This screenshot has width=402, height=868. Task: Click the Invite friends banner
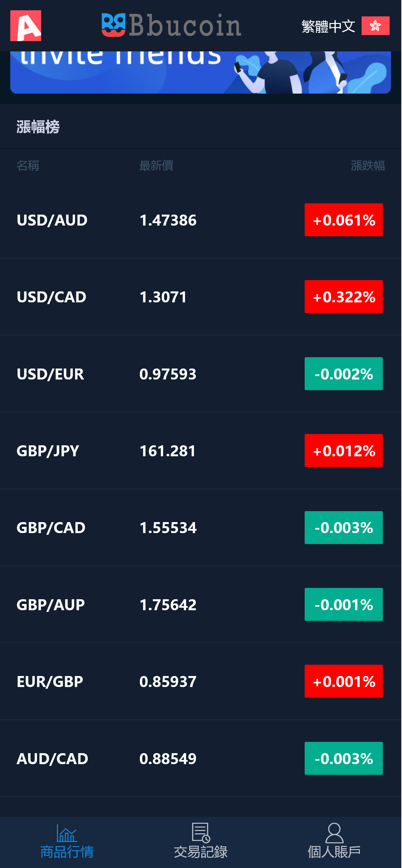click(200, 72)
